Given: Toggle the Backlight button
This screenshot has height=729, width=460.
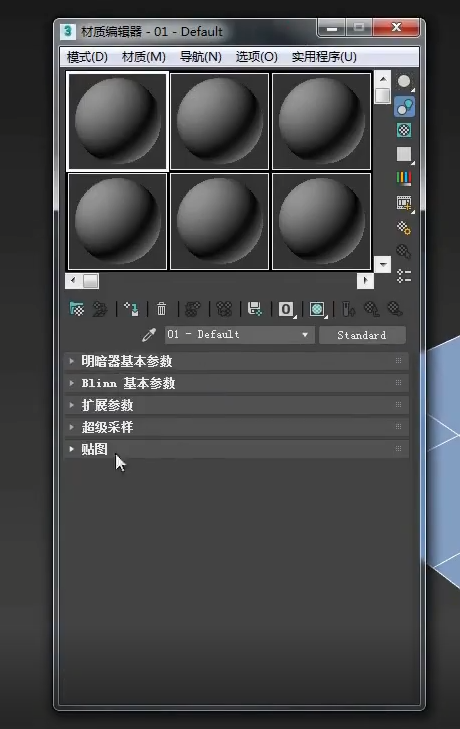Looking at the screenshot, I should point(404,106).
